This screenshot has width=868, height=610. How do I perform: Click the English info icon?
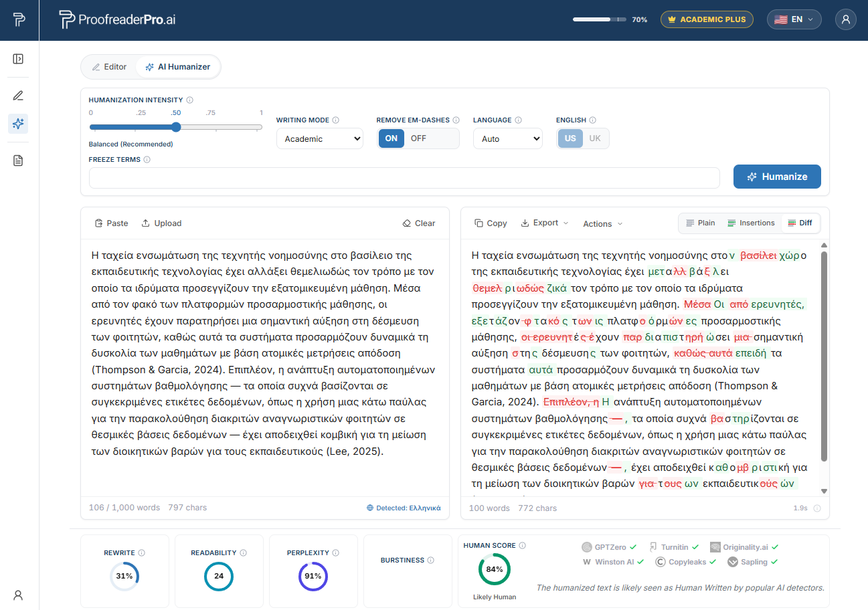tap(593, 120)
